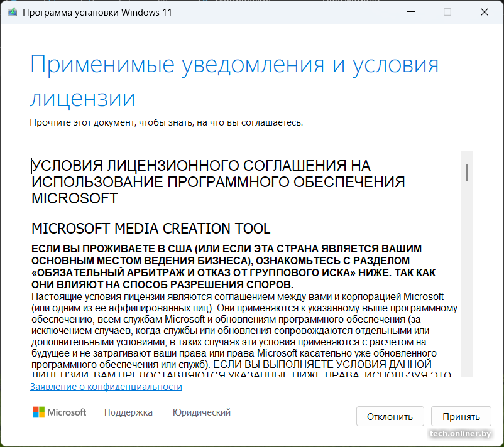Image resolution: width=504 pixels, height=447 pixels.
Task: Click heading УСЛОВИЯ ЛИЦЕНЗИОННОГО СОГЛАШЕНИЯ
Action: (218, 182)
